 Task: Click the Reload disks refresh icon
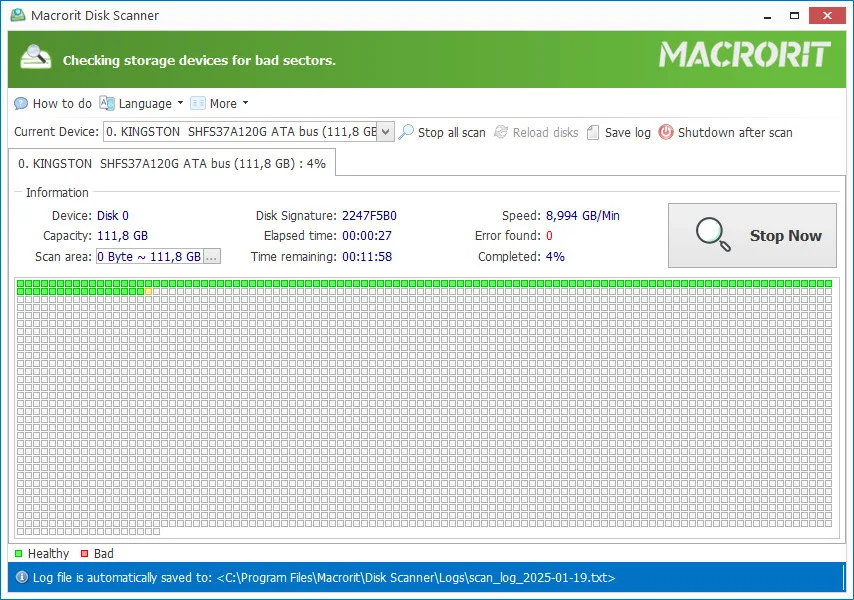pos(501,132)
